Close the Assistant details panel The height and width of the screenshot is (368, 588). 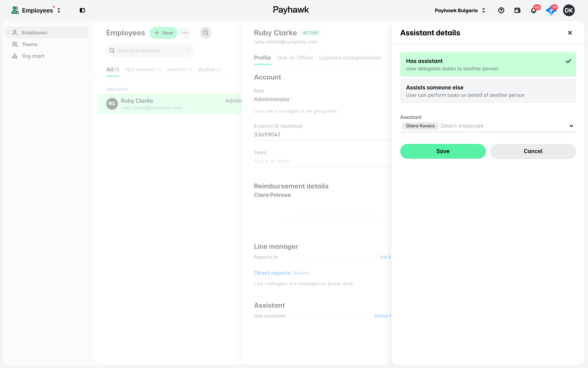coord(570,33)
